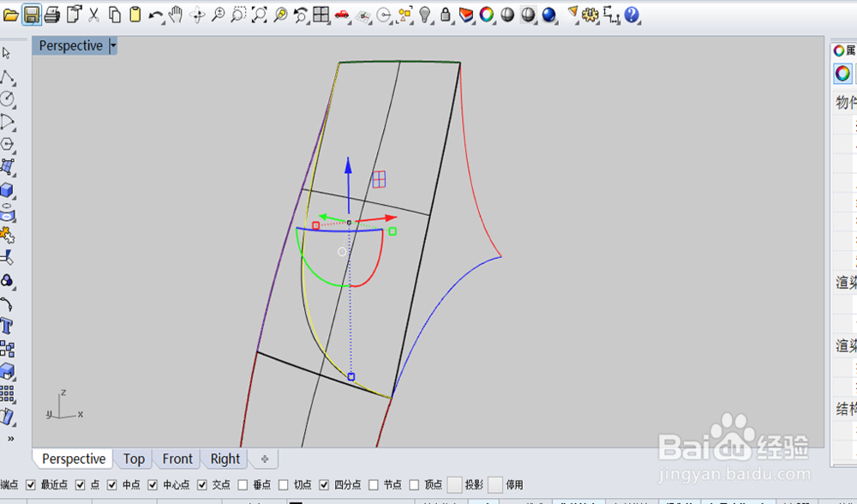Screen dimensions: 857x504
Task: Select the Rotate View tool
Action: point(197,15)
